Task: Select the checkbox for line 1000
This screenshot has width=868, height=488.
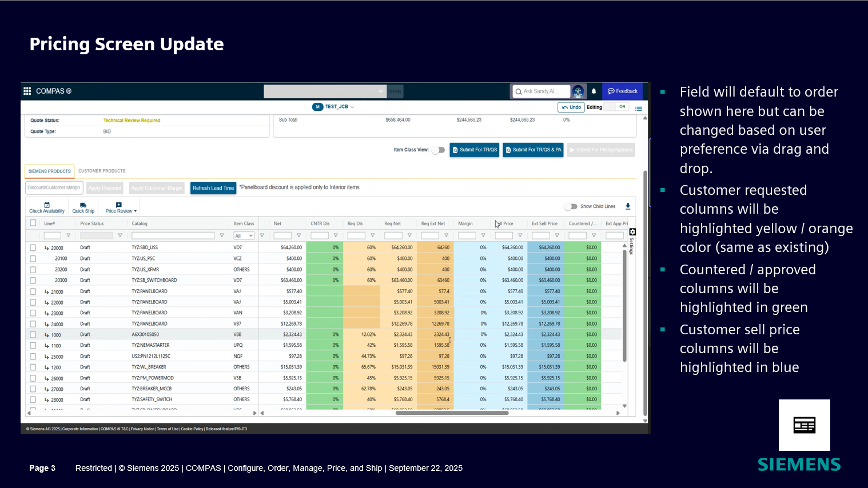Action: coord(33,335)
